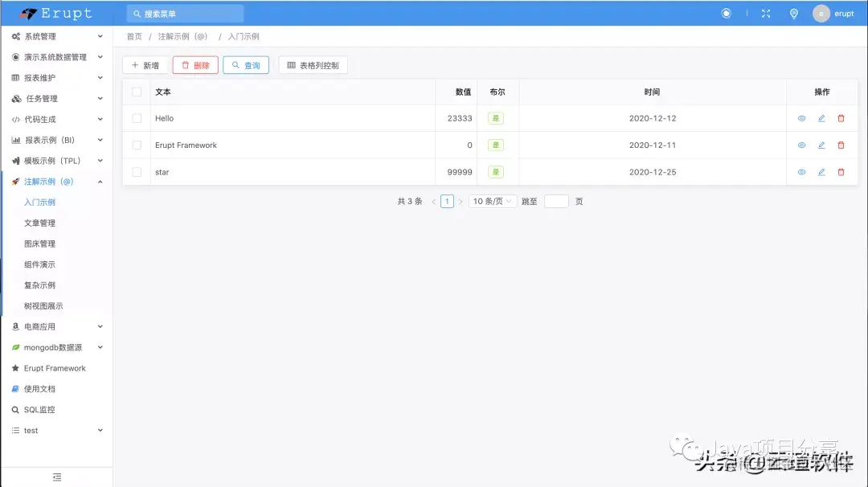
Task: Delete the Hello row via trash icon
Action: point(841,118)
